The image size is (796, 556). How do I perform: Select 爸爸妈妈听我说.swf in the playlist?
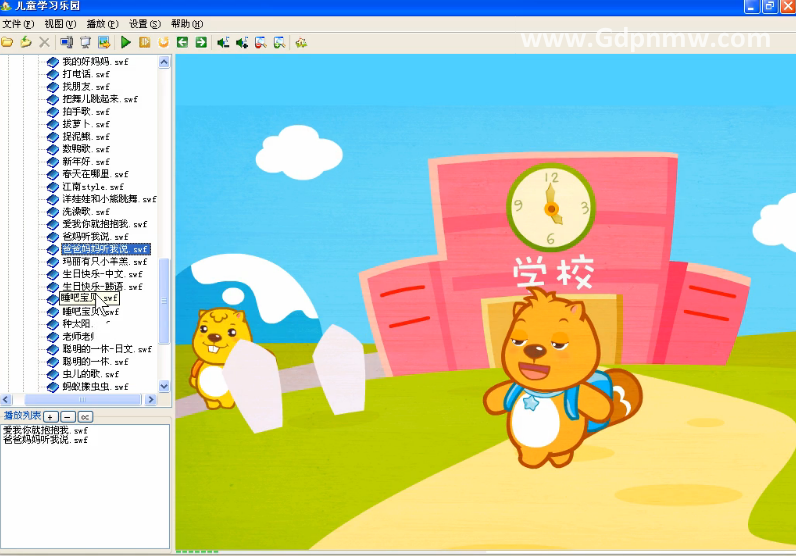click(45, 440)
